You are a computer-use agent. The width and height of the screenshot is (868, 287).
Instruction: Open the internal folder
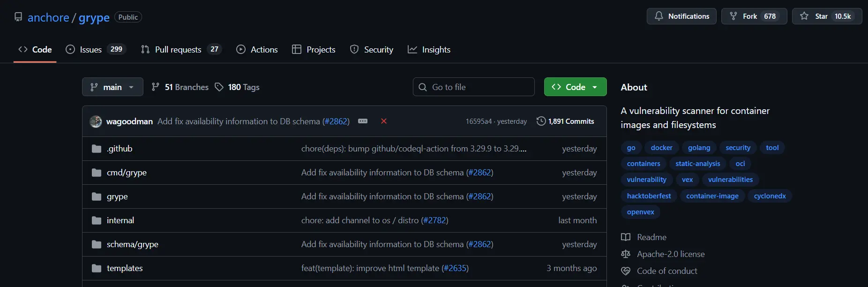(x=120, y=220)
